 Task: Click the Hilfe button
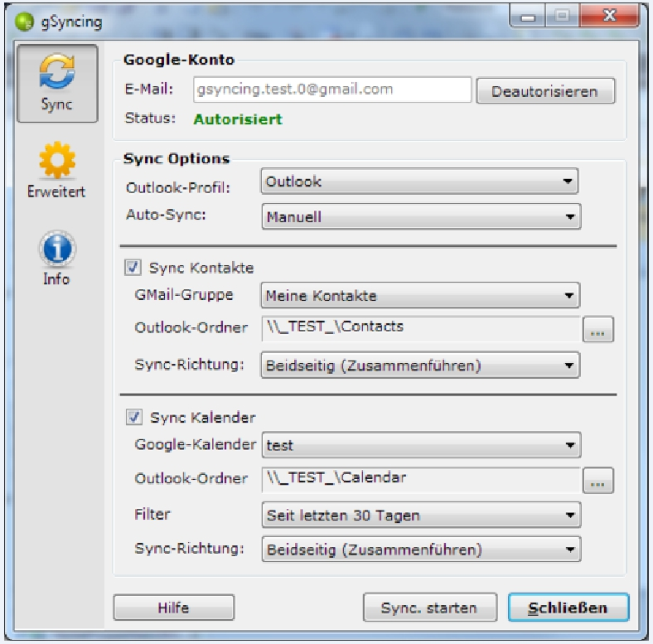click(x=174, y=608)
